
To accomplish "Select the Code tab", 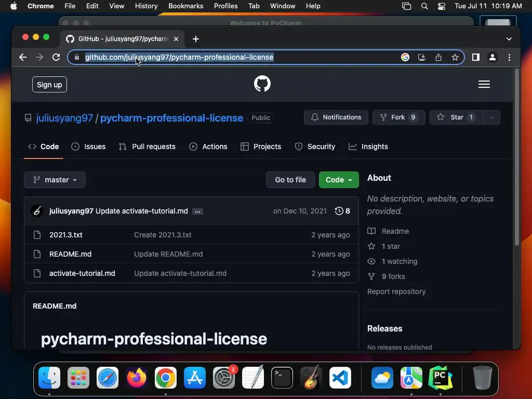I will (x=44, y=147).
